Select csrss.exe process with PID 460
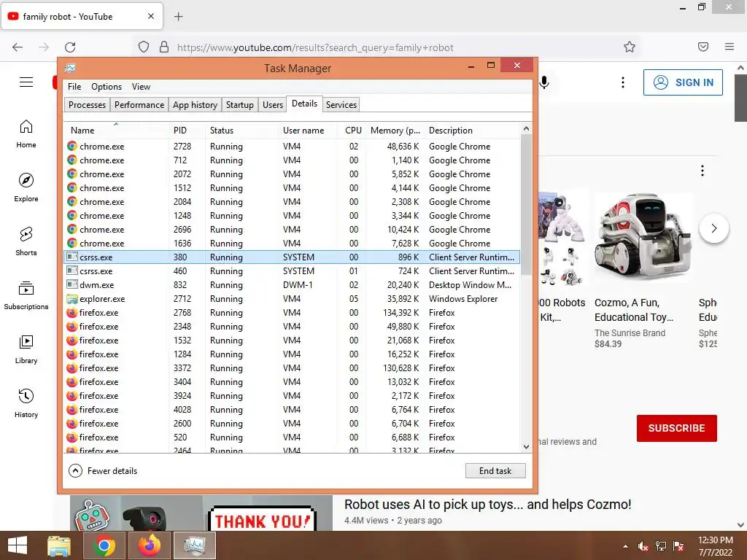747x560 pixels. pyautogui.click(x=292, y=271)
